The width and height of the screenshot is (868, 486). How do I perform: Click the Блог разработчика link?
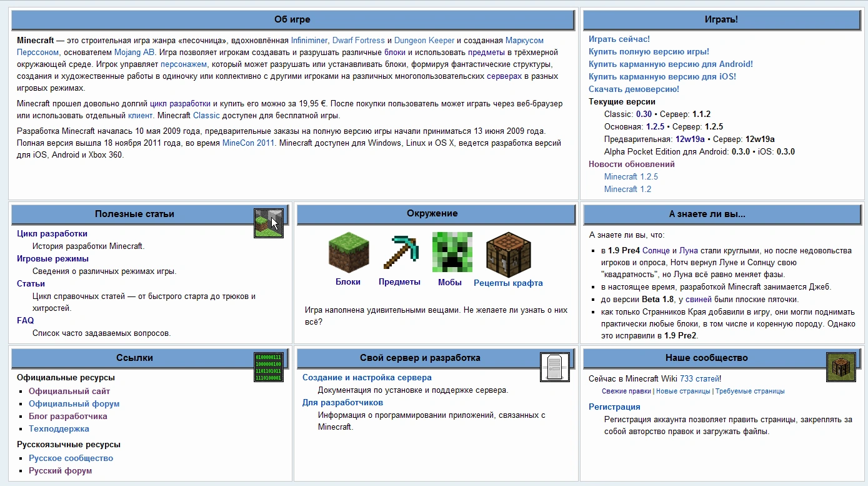click(x=68, y=417)
